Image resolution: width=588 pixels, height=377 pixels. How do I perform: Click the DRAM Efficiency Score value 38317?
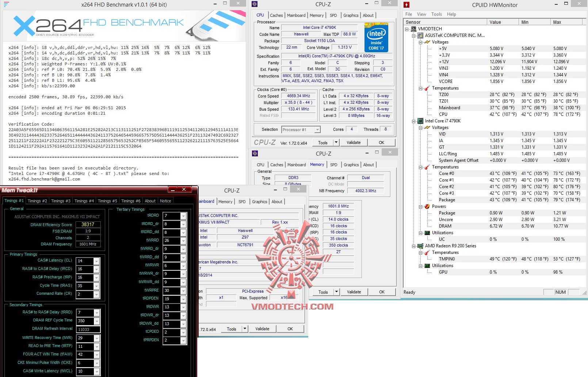[88, 225]
